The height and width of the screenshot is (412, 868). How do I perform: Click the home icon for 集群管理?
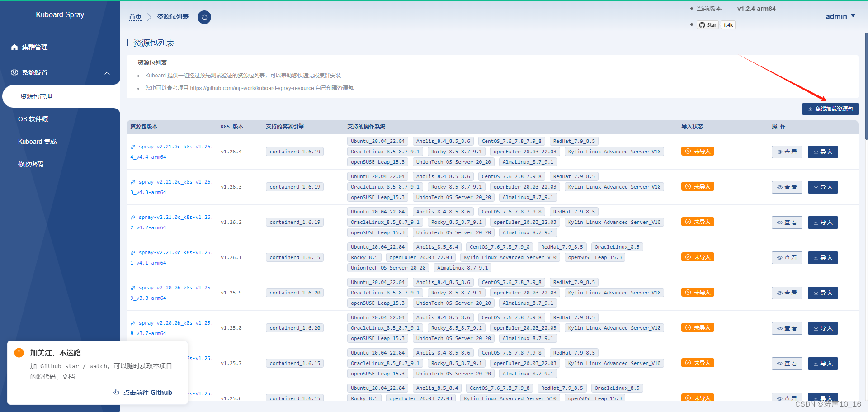point(14,47)
